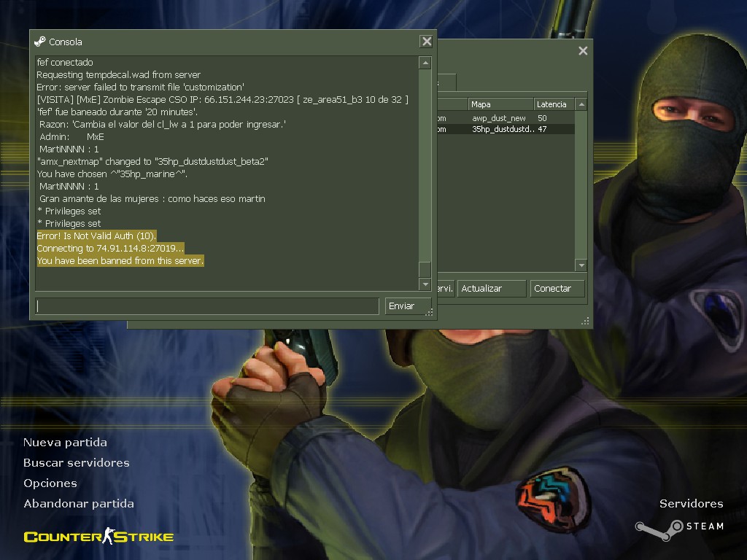Select the 35hp_dustdustd.. server row
Viewport: 747px width, 560px height.
[x=506, y=129]
